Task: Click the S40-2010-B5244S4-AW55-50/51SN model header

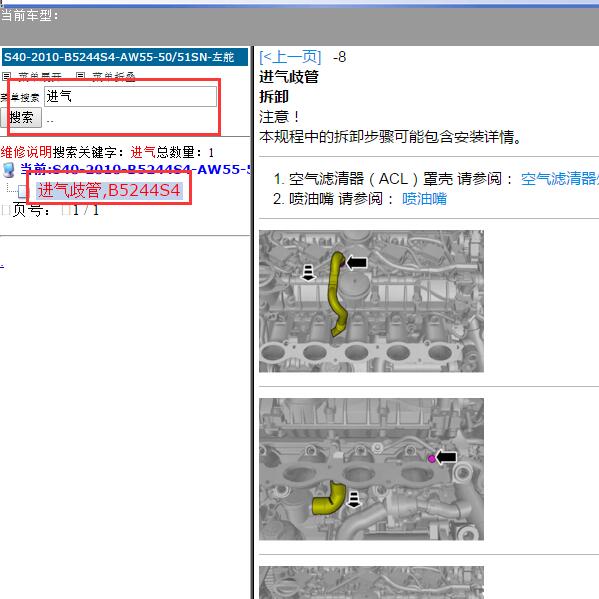Action: coord(125,57)
